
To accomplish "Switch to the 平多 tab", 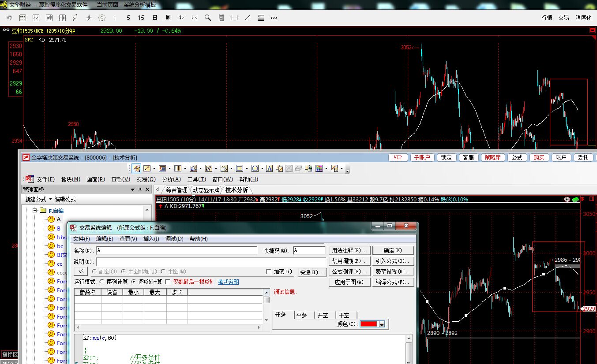I will (301, 315).
